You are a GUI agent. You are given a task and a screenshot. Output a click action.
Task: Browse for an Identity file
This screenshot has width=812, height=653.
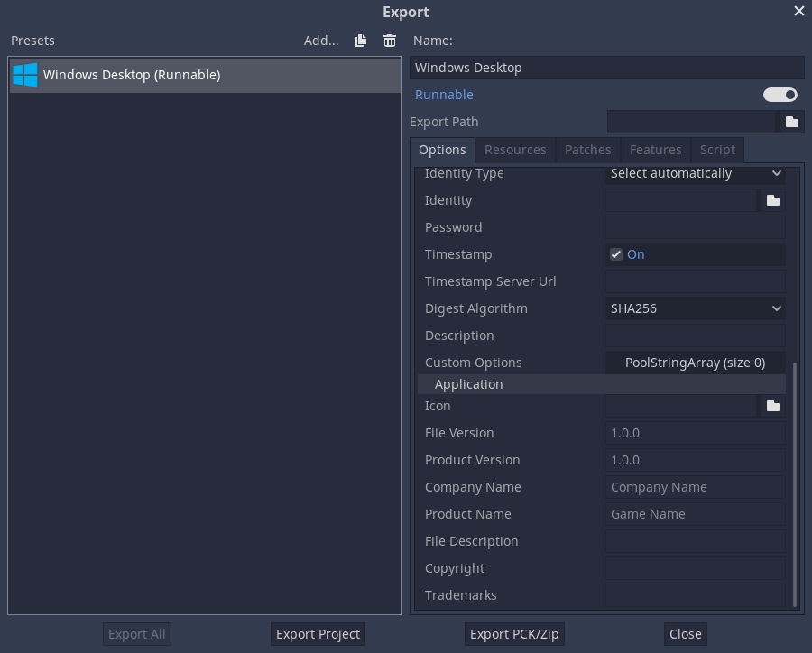(772, 200)
